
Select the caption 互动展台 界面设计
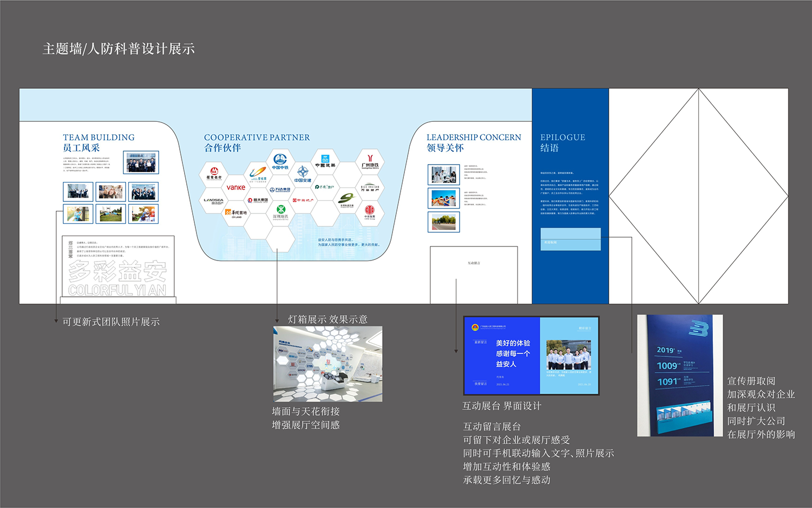[x=502, y=406]
